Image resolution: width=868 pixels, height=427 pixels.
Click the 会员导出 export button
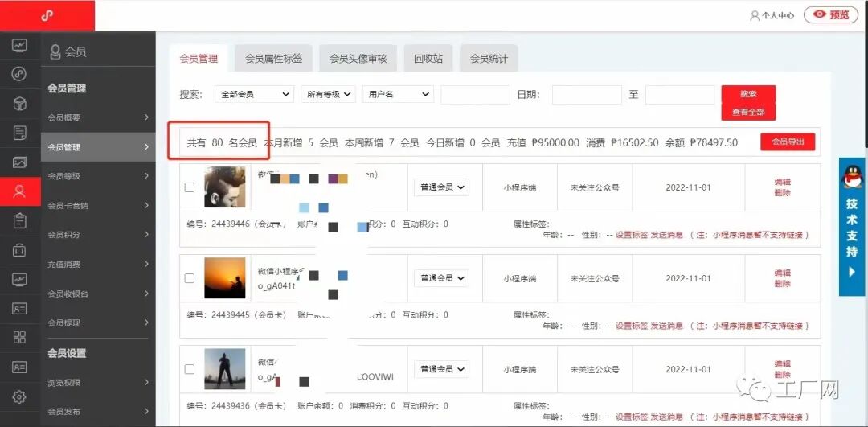[x=788, y=142]
